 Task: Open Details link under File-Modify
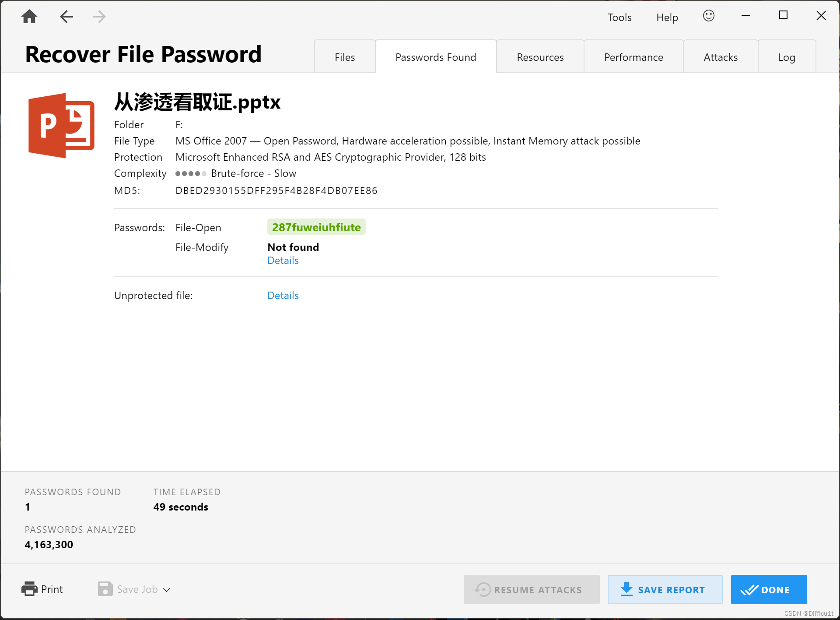[x=283, y=261]
